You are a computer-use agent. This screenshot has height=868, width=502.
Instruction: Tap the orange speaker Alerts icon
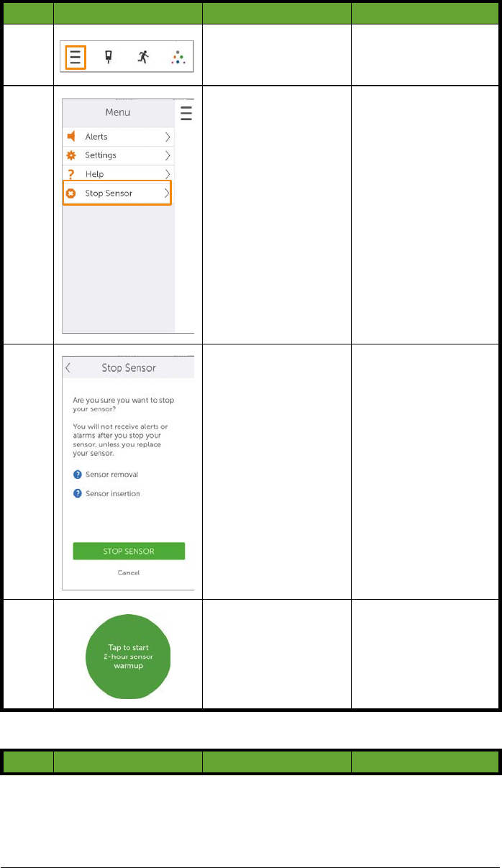71,137
